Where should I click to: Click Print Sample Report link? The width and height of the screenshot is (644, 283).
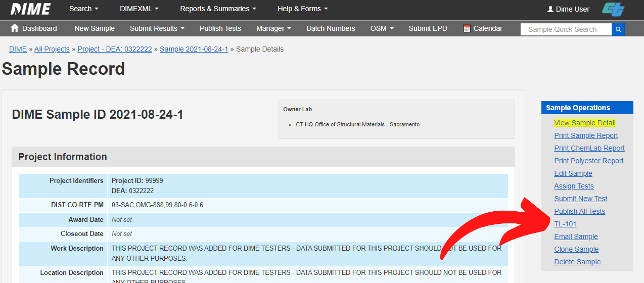coord(586,135)
